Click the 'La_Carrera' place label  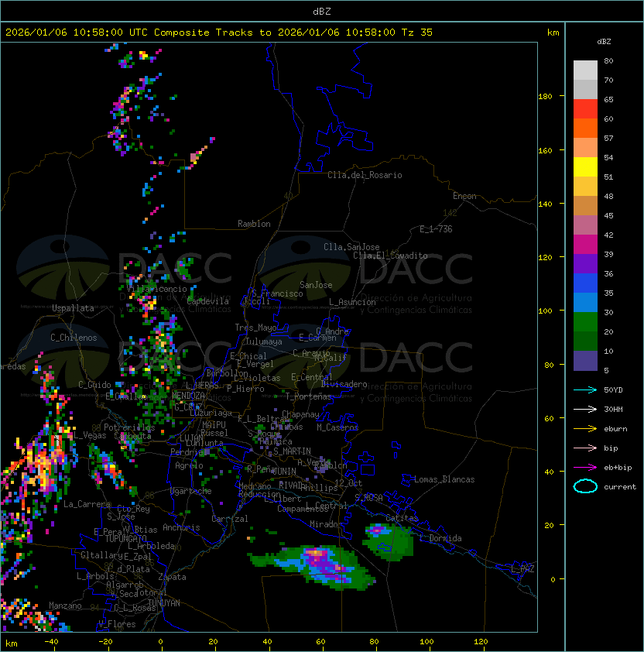click(x=87, y=504)
